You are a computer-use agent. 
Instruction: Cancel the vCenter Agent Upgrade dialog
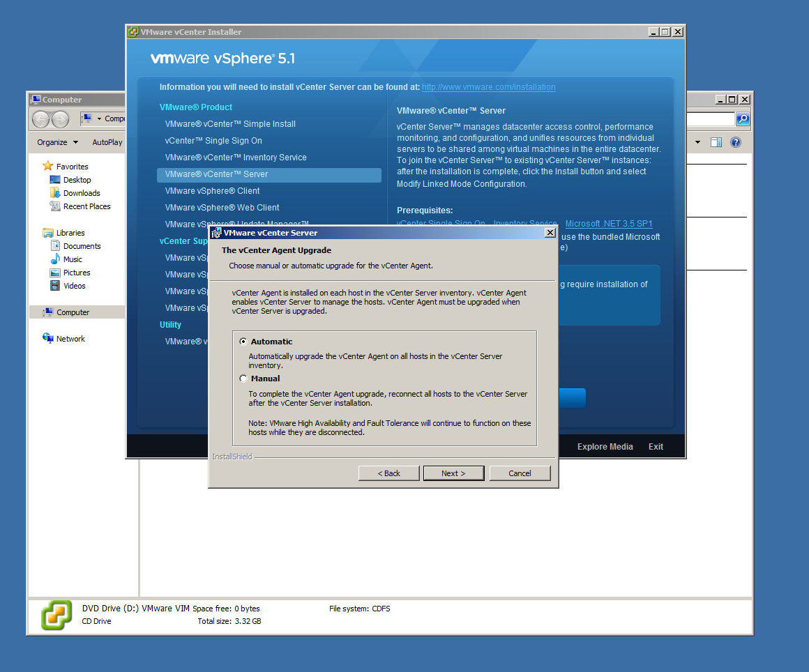pos(520,473)
